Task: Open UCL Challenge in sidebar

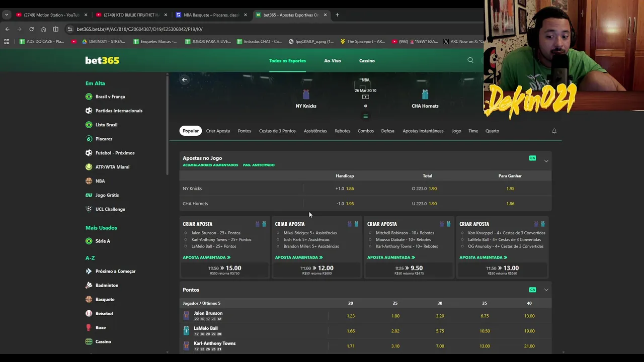Action: (x=110, y=209)
